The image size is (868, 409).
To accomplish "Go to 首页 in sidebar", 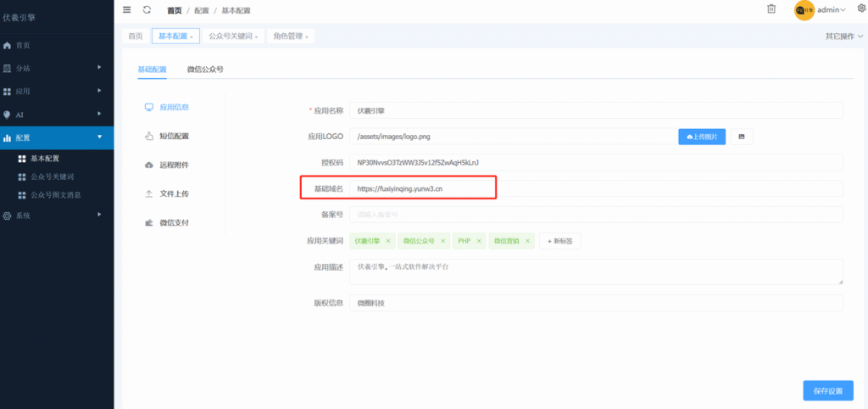I will click(57, 46).
